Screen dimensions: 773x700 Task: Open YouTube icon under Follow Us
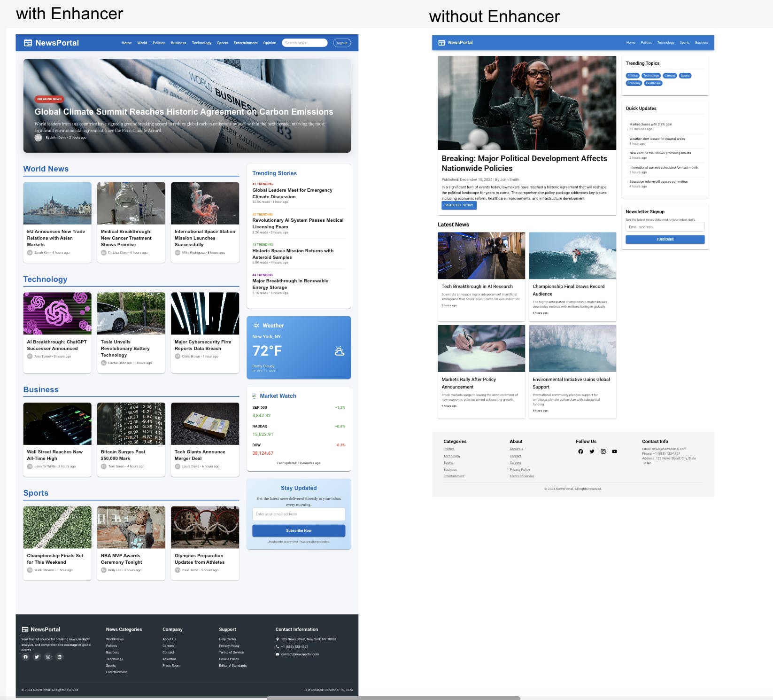pyautogui.click(x=614, y=451)
